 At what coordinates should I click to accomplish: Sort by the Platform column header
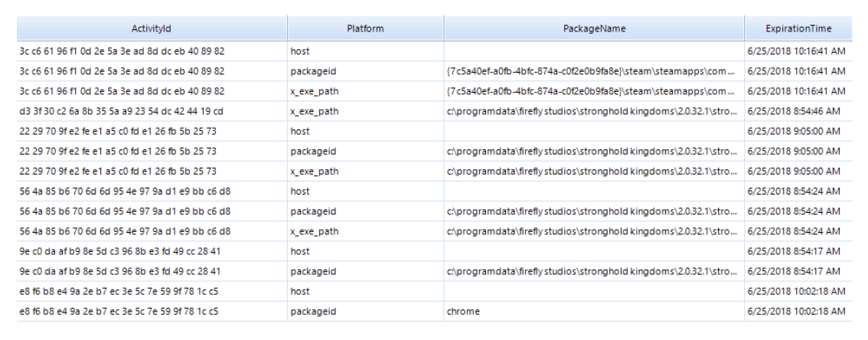tap(365, 29)
